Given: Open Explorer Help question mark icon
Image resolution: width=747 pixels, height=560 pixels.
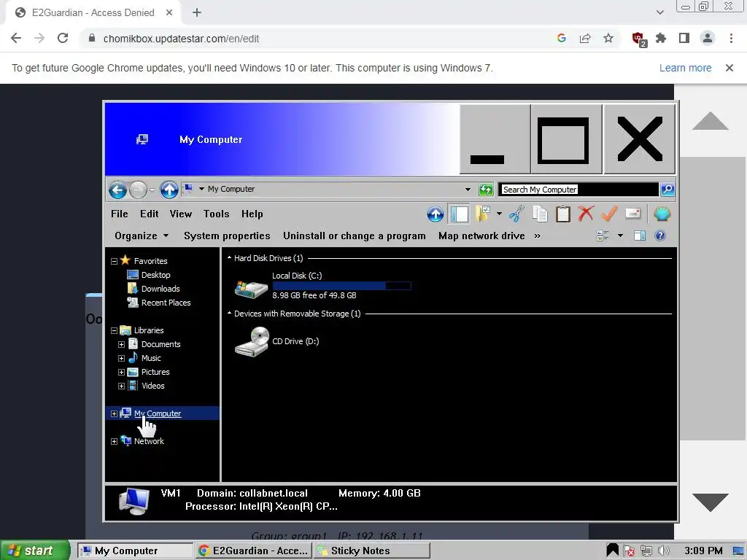Looking at the screenshot, I should [659, 236].
